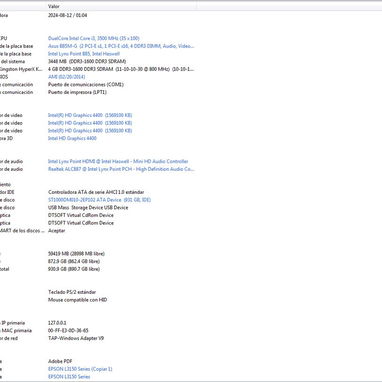The image size is (382, 382).
Task: Click the ST1000DM010 ATA Device disk link
Action: click(x=99, y=200)
